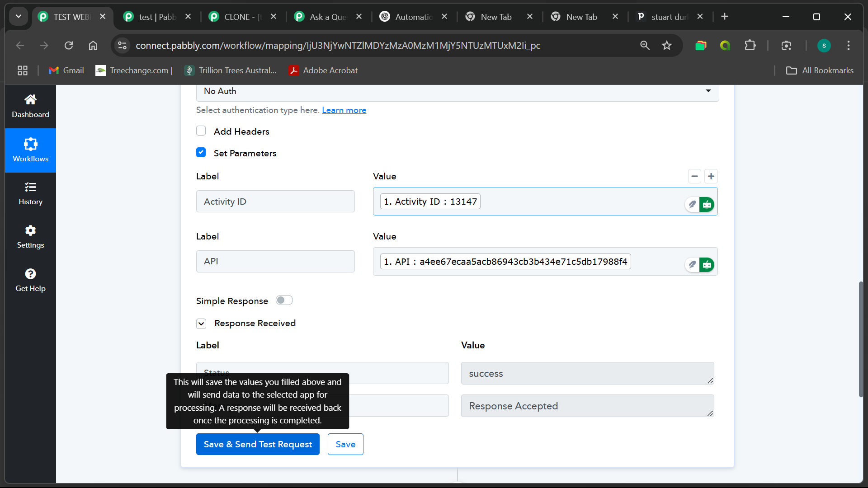
Task: Open Adobe Acrobat bookmark
Action: [324, 70]
